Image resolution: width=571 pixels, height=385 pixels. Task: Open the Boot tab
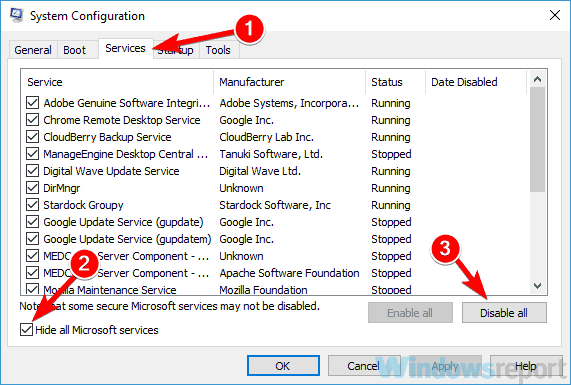point(75,50)
